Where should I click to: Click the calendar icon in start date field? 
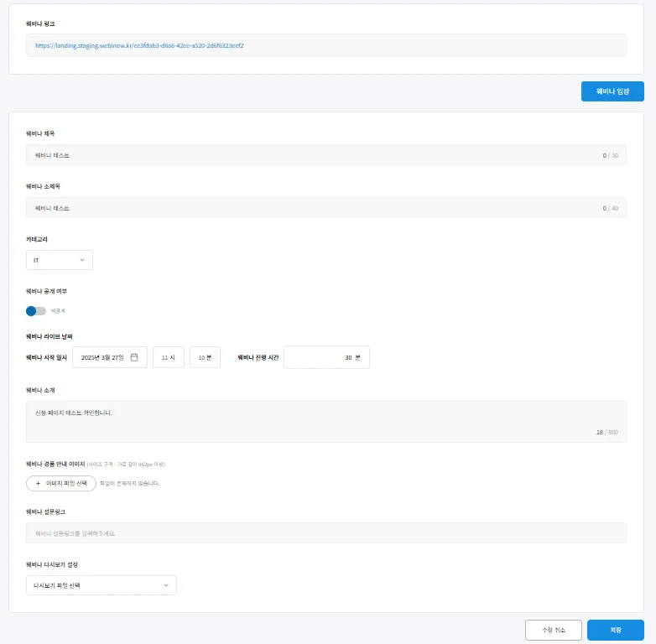[134, 357]
